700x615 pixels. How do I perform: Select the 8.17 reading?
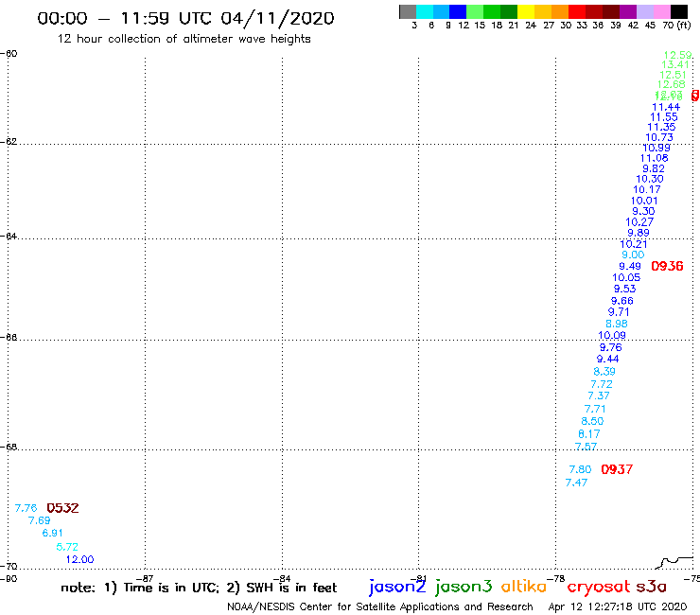point(589,434)
